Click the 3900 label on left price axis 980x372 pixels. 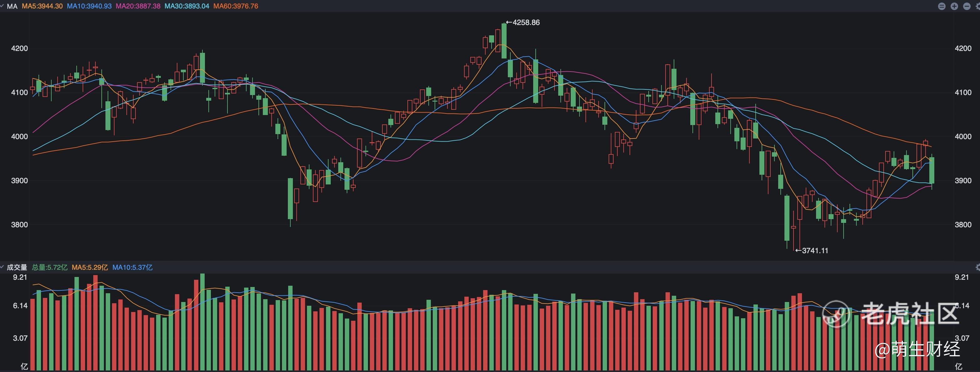click(x=19, y=180)
